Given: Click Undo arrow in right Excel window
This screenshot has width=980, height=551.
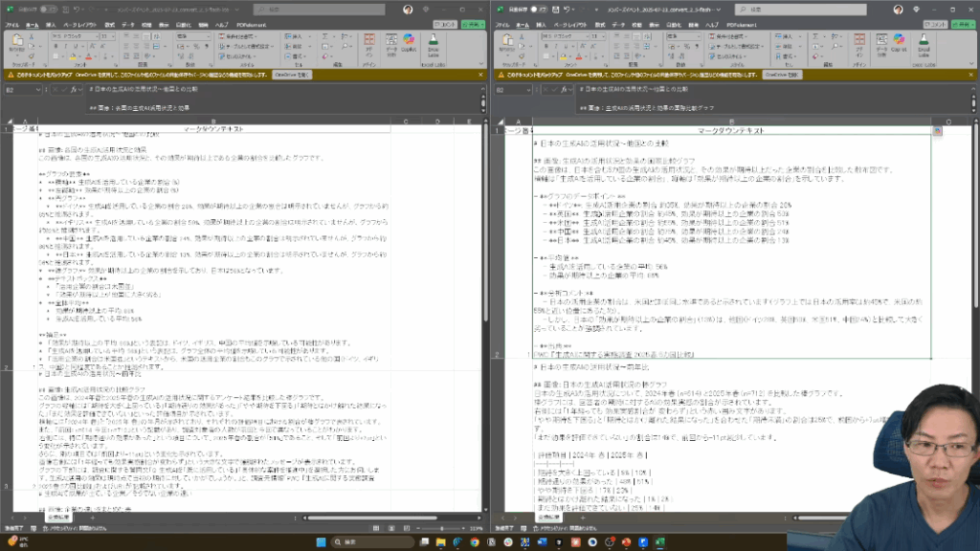Looking at the screenshot, I should [567, 10].
